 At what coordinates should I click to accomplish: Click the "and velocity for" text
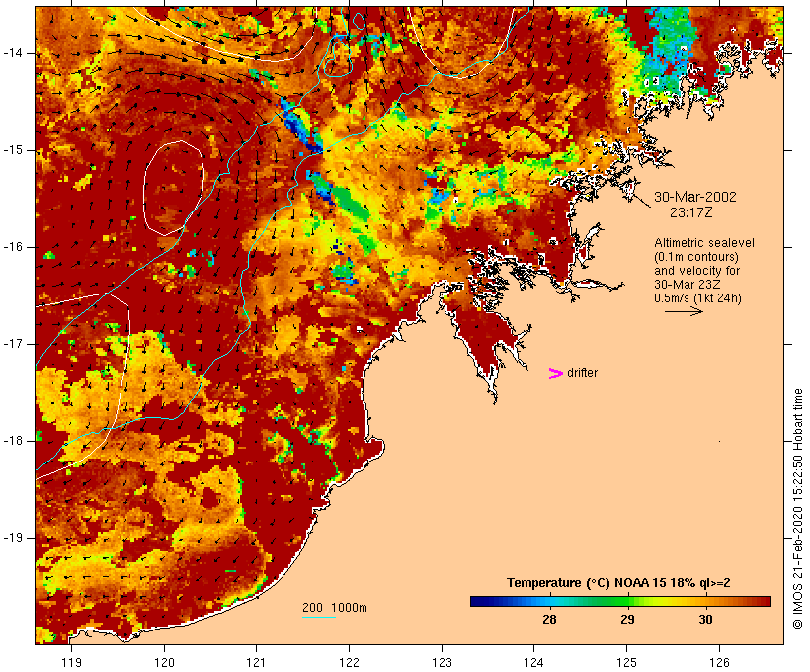(696, 271)
